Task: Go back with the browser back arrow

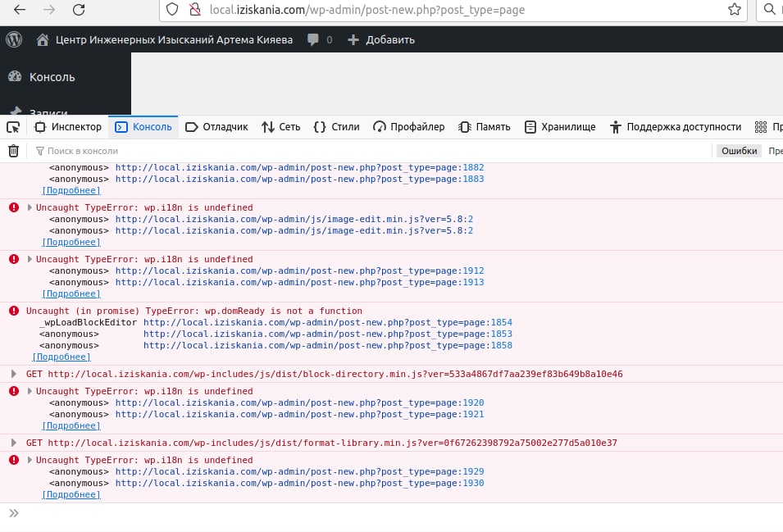Action: click(x=20, y=10)
